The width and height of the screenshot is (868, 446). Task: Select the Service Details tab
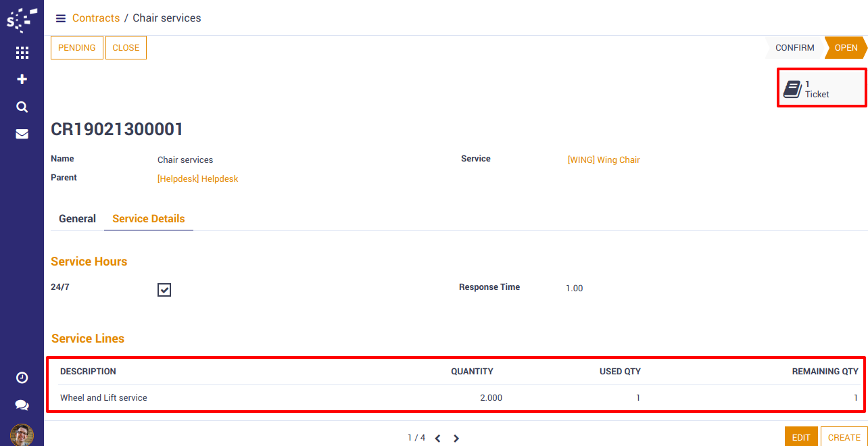(x=149, y=219)
